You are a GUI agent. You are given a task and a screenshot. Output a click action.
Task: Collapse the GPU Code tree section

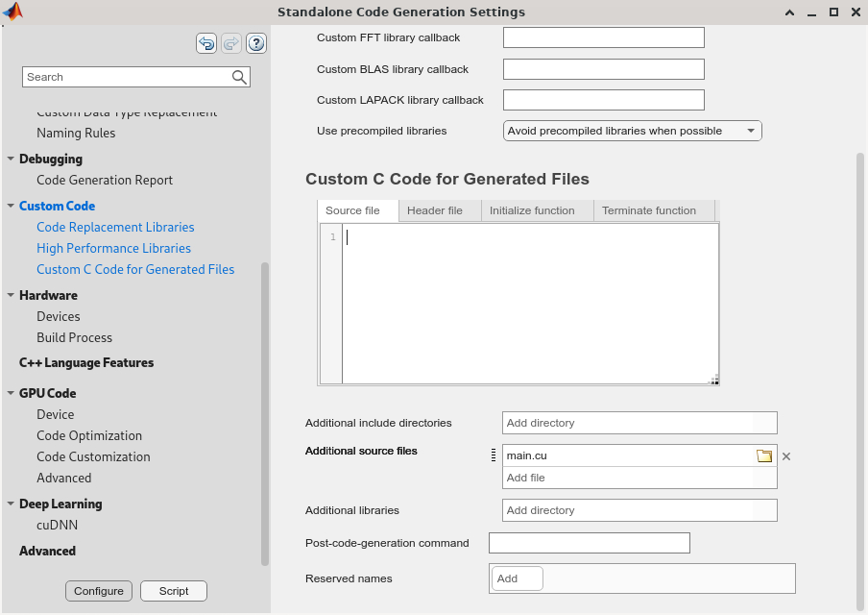point(11,393)
